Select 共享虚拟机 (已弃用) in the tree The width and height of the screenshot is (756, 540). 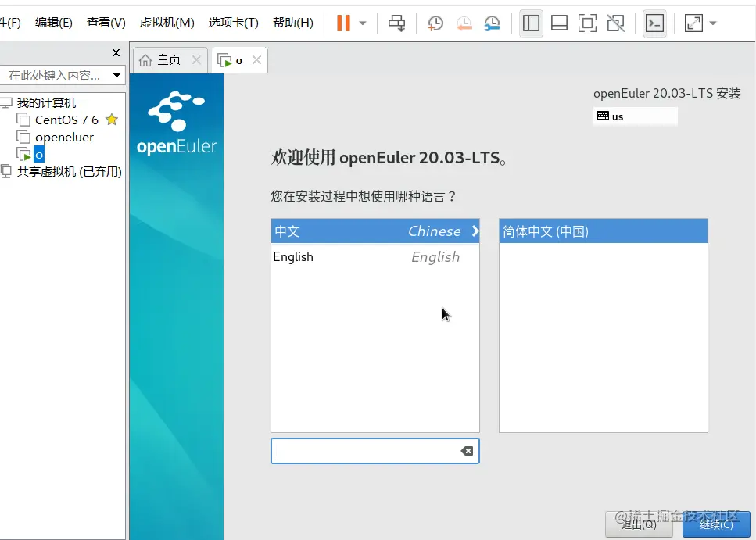click(x=69, y=172)
